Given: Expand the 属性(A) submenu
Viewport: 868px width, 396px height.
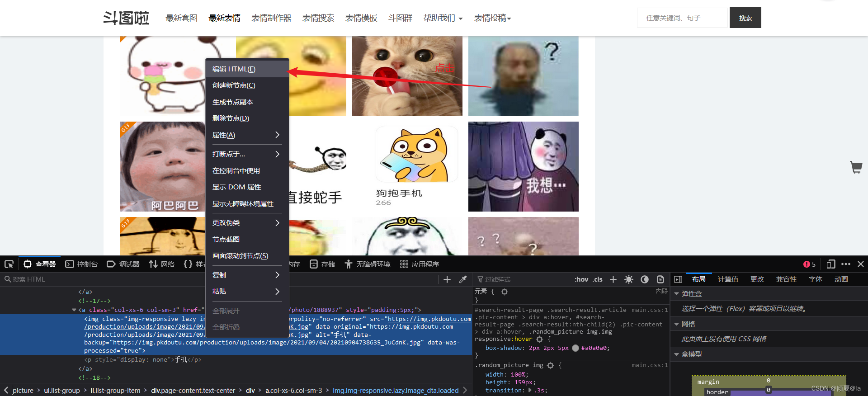Looking at the screenshot, I should click(247, 135).
